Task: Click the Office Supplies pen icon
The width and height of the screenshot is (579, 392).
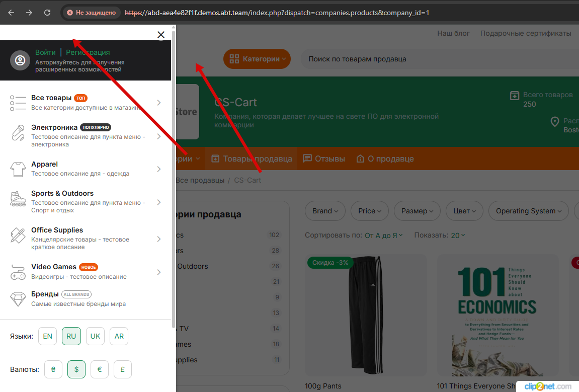Action: 18,235
